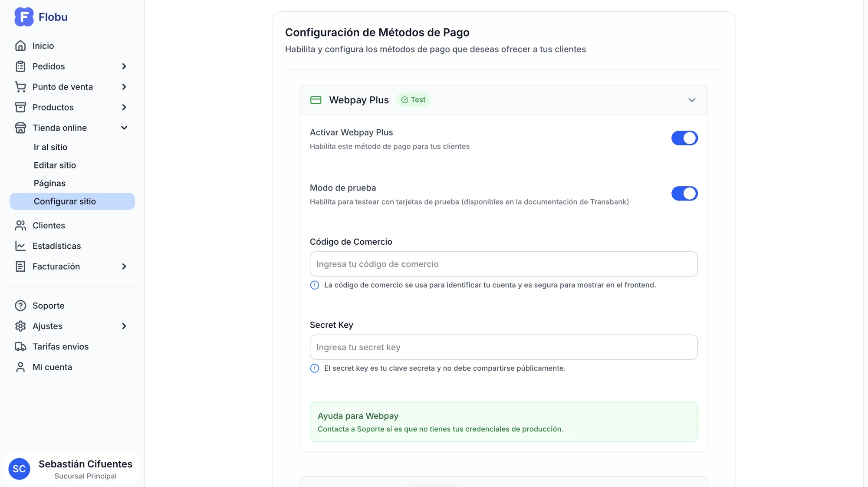Turn off the Modo de prueba switch

click(x=684, y=194)
